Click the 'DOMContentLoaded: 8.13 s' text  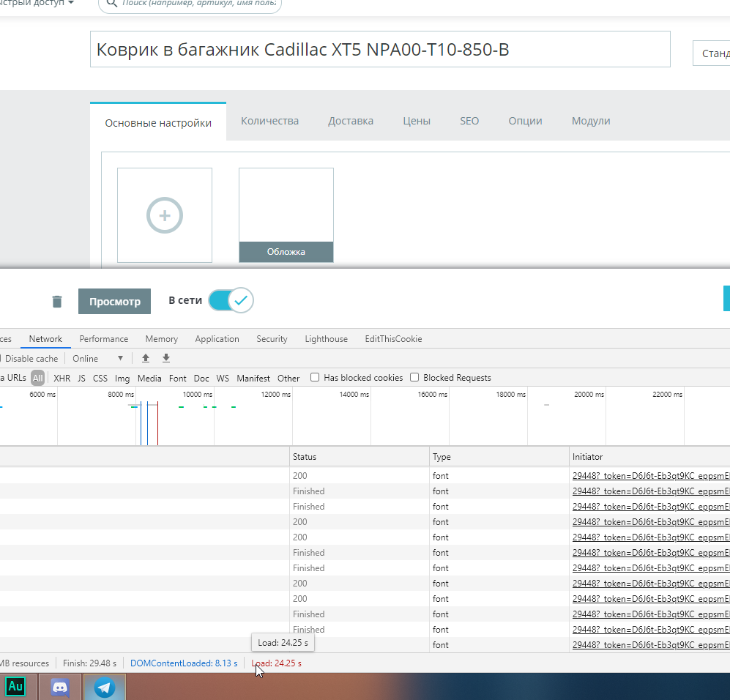[x=184, y=663]
